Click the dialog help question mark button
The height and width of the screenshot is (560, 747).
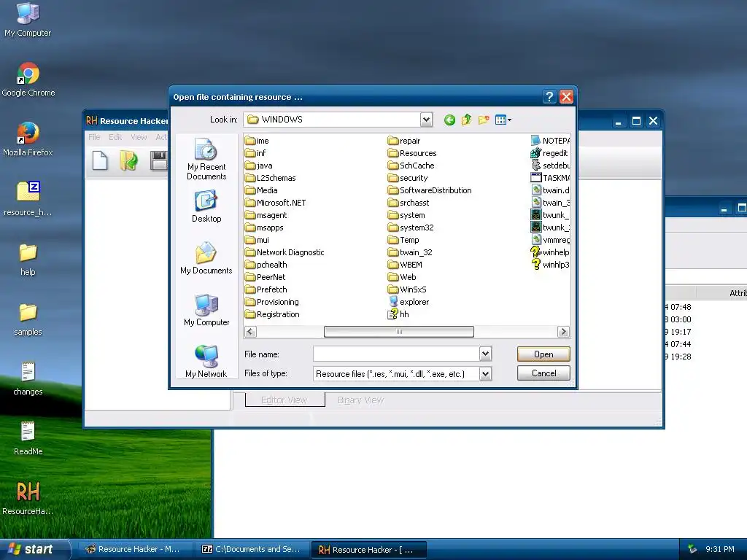point(549,97)
